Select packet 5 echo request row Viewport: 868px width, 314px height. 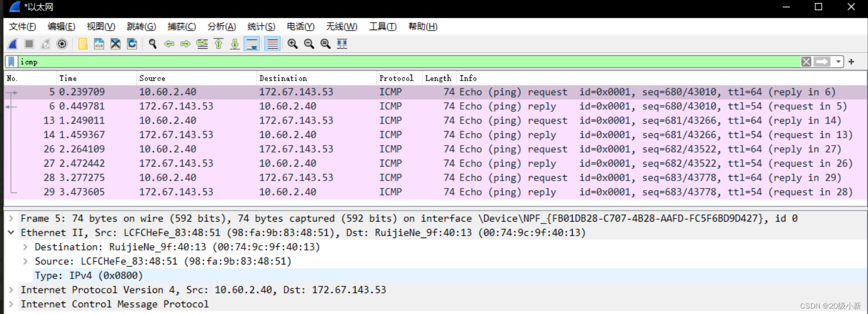(435, 92)
